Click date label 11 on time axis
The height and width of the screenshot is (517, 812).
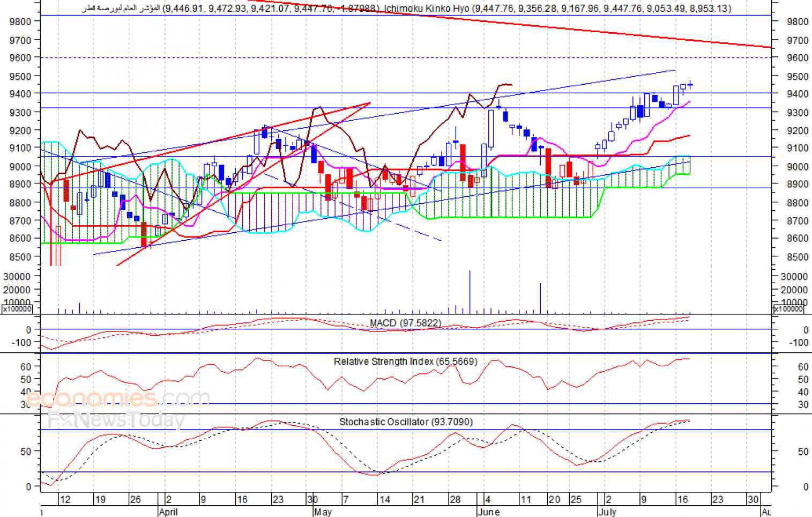(x=526, y=499)
